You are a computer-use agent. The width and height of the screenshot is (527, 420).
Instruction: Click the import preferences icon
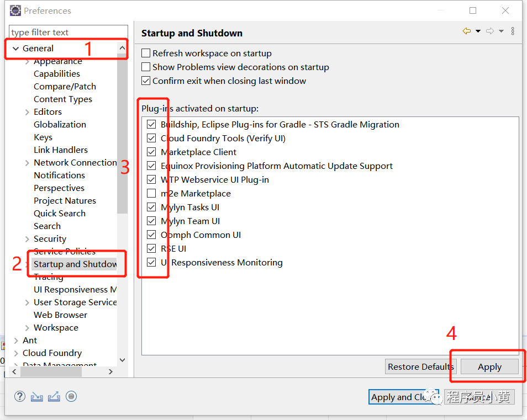point(36,396)
